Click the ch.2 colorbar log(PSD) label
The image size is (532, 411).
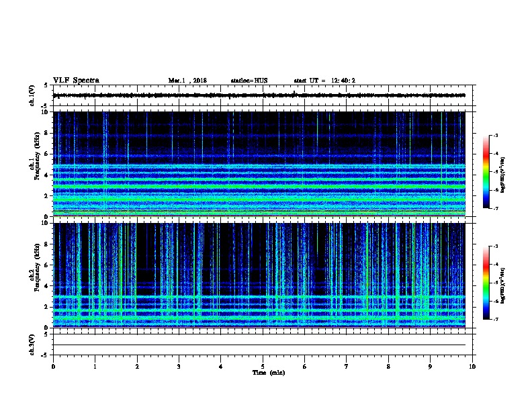click(502, 285)
